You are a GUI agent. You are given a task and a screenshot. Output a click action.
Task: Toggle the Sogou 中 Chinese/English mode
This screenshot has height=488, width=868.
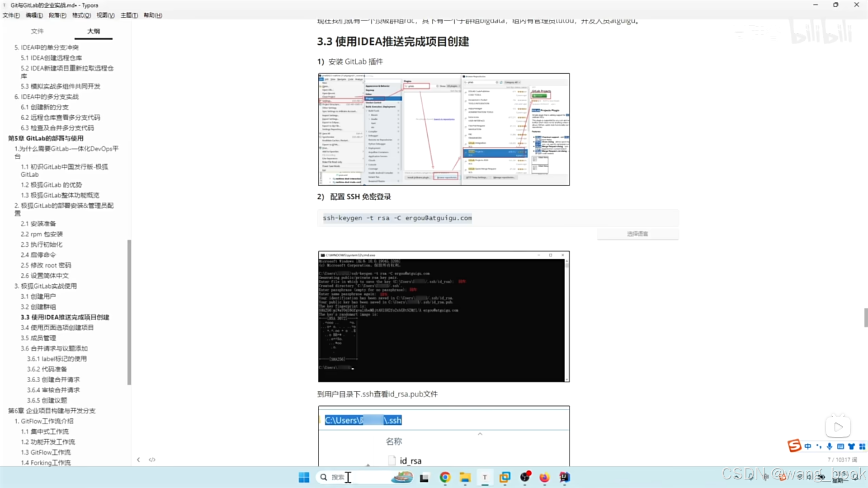(808, 446)
